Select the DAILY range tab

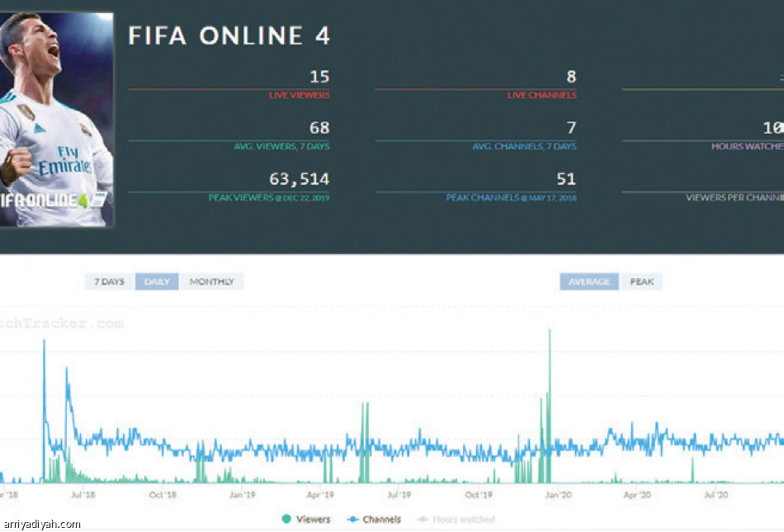tap(157, 282)
